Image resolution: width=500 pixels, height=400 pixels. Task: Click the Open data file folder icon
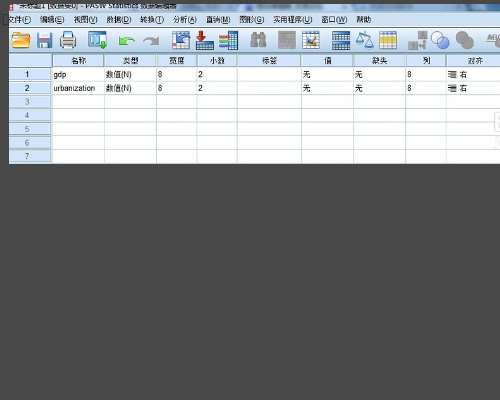click(21, 40)
